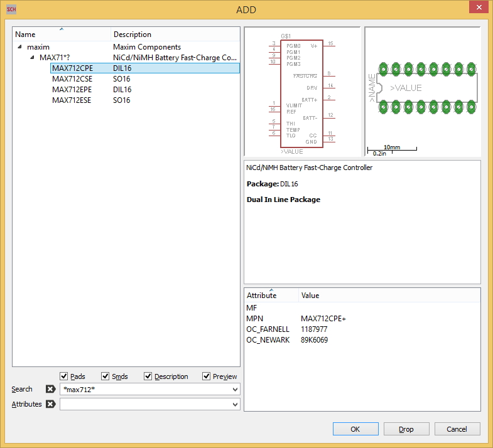
Task: Sort by the Name column header
Action: [62, 35]
